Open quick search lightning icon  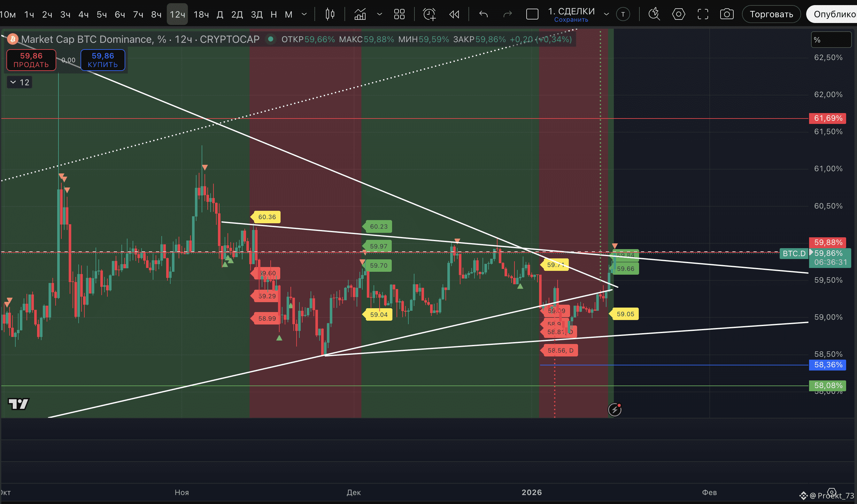pyautogui.click(x=654, y=14)
